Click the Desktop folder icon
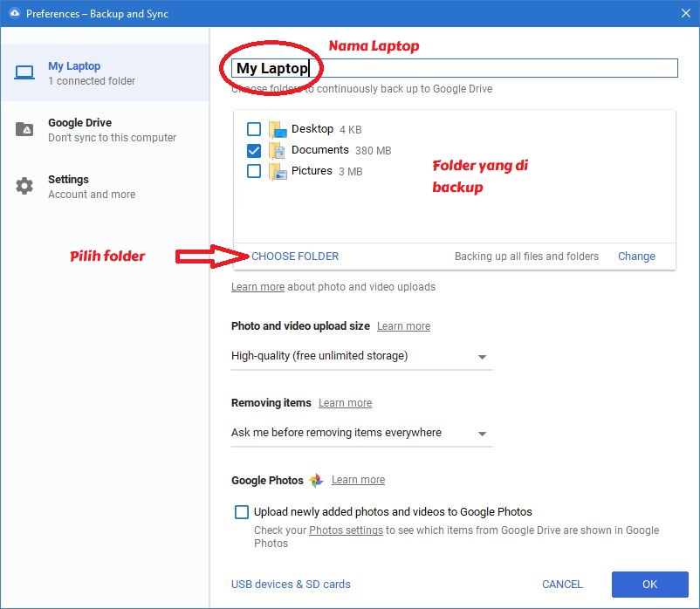Image resolution: width=700 pixels, height=609 pixels. tap(278, 130)
